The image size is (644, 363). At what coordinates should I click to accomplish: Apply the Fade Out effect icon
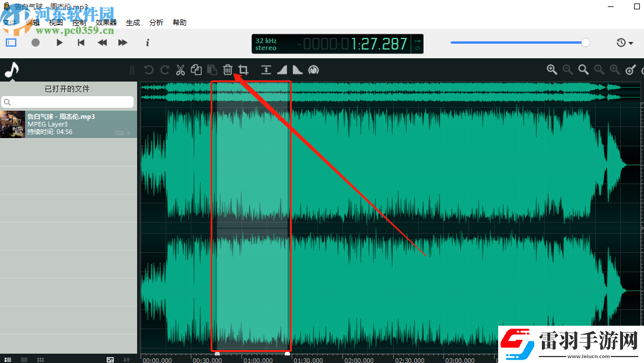[x=297, y=69]
